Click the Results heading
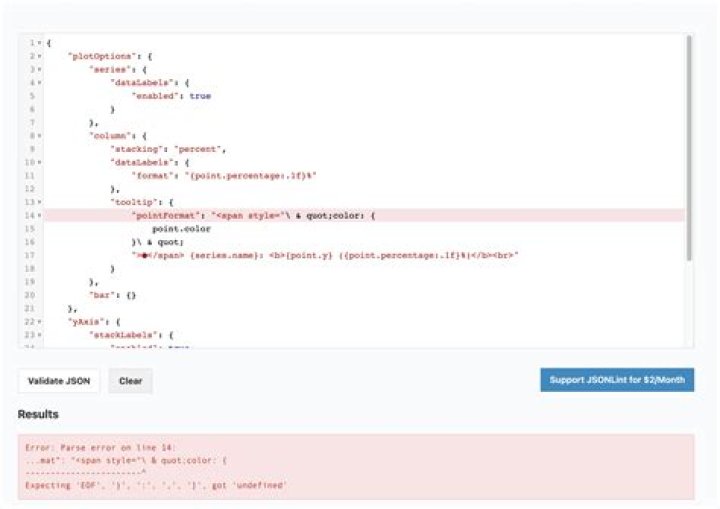 [38, 414]
